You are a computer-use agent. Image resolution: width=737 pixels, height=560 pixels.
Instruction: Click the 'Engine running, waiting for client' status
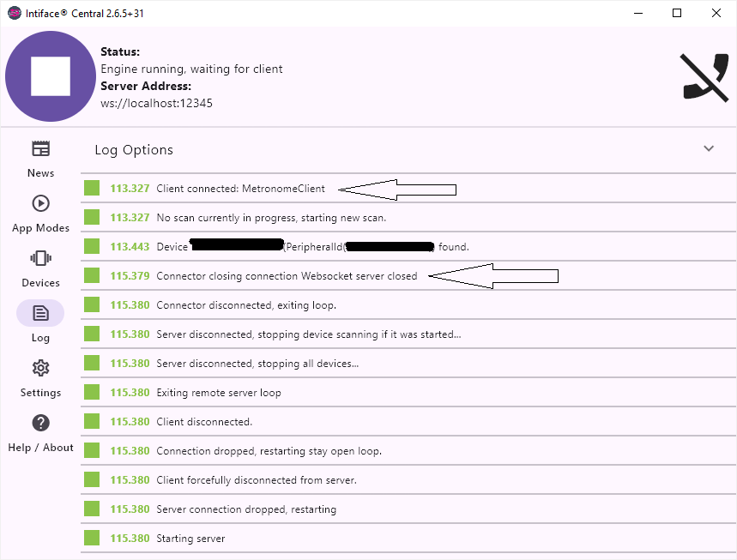click(x=192, y=69)
